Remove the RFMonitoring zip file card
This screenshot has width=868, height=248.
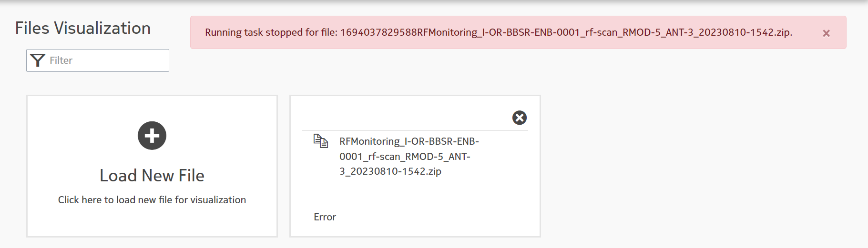[x=520, y=118]
